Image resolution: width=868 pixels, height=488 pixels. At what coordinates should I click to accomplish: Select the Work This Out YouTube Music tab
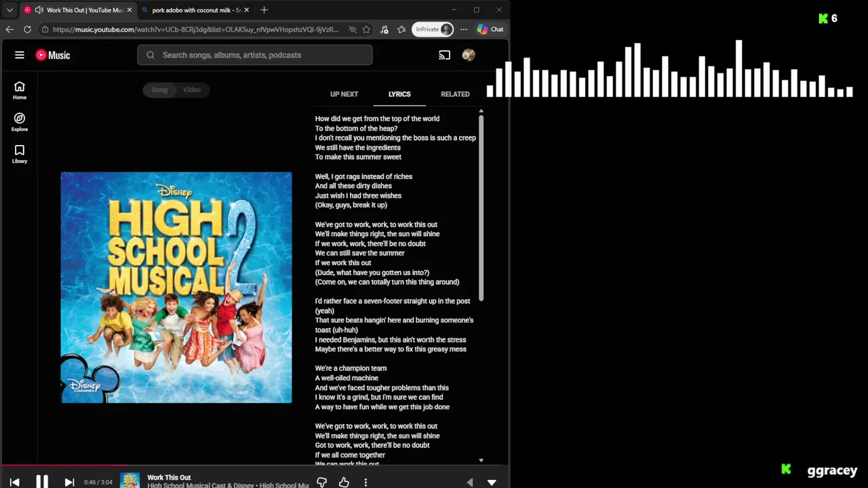coord(77,10)
